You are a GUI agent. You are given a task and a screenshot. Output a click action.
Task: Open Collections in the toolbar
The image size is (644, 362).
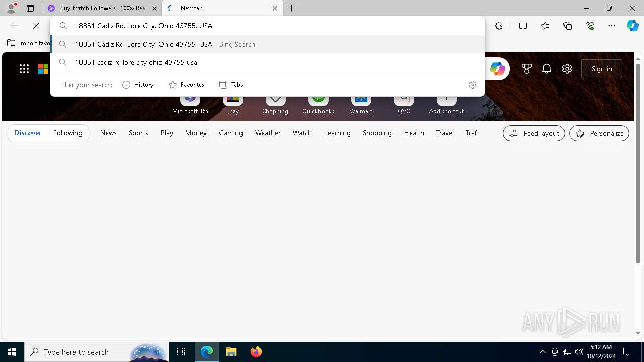568,26
